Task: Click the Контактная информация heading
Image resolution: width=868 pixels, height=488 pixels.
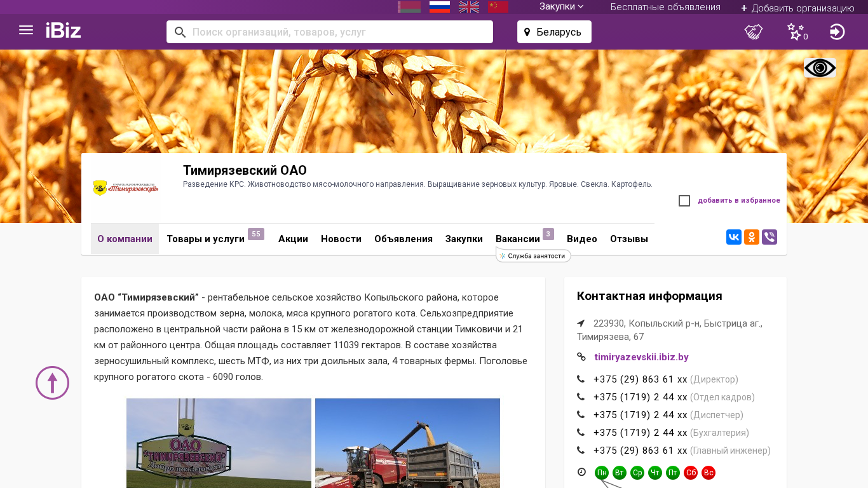Action: [x=649, y=296]
